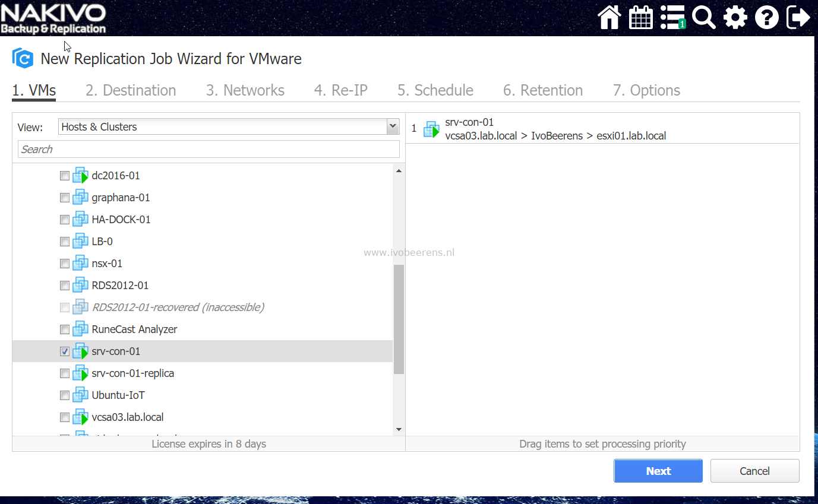The width and height of the screenshot is (818, 504).
Task: Go to the 5. Schedule step
Action: pos(435,90)
